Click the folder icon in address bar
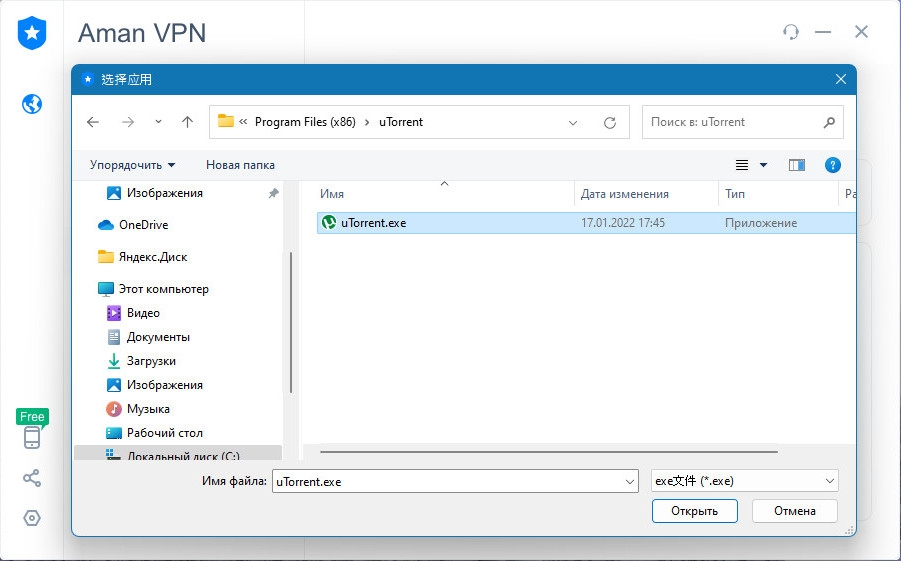Viewport: 901px width, 561px height. [226, 121]
